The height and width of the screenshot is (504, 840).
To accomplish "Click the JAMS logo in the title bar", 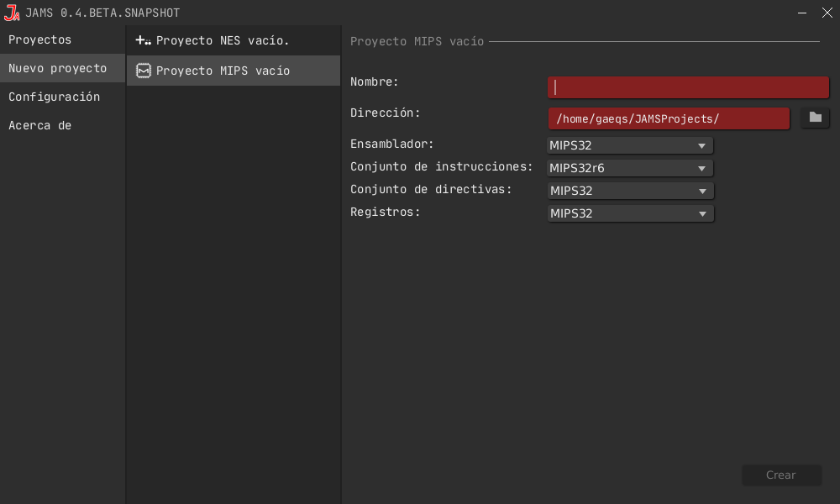I will point(12,13).
